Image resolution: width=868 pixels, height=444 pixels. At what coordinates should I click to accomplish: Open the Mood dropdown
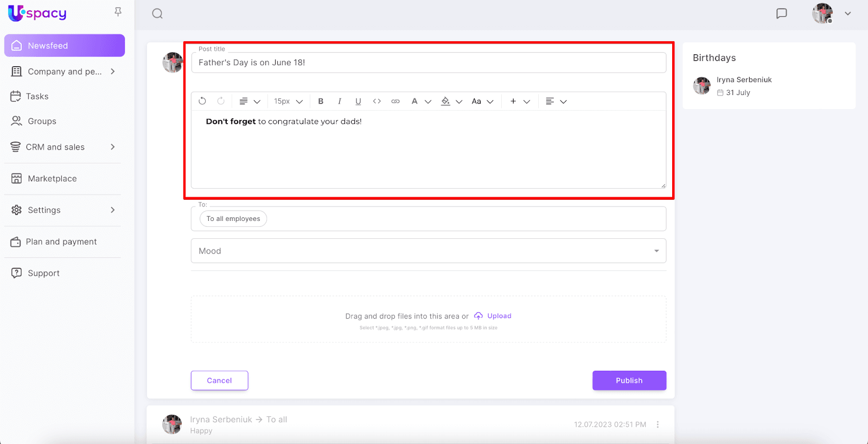(428, 251)
